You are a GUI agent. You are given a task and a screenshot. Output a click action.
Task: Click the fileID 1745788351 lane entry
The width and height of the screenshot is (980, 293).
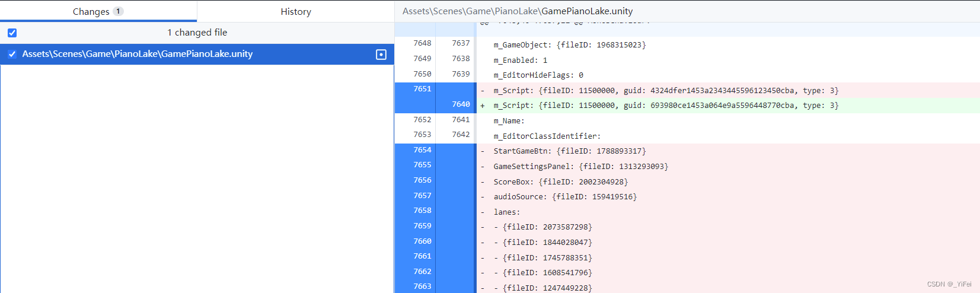[x=543, y=258]
